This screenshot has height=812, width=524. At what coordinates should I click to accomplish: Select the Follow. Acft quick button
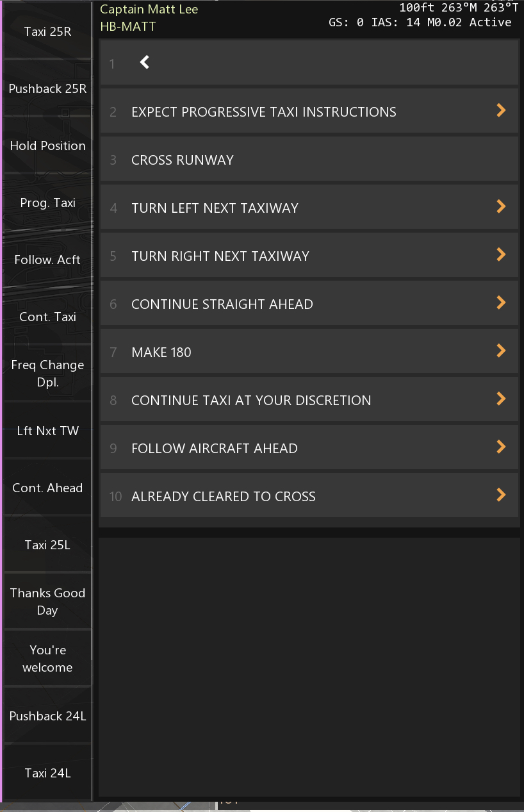pos(47,260)
